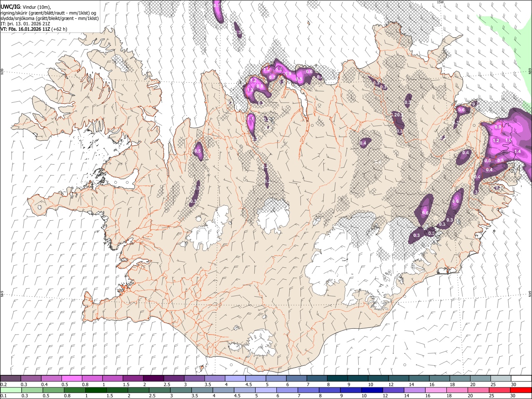Click the 0.2 label on the upper snow scale
This screenshot has width=532, height=399.
tap(3, 384)
